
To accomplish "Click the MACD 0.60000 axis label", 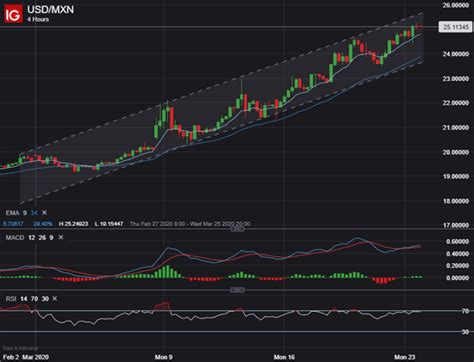I will click(457, 241).
